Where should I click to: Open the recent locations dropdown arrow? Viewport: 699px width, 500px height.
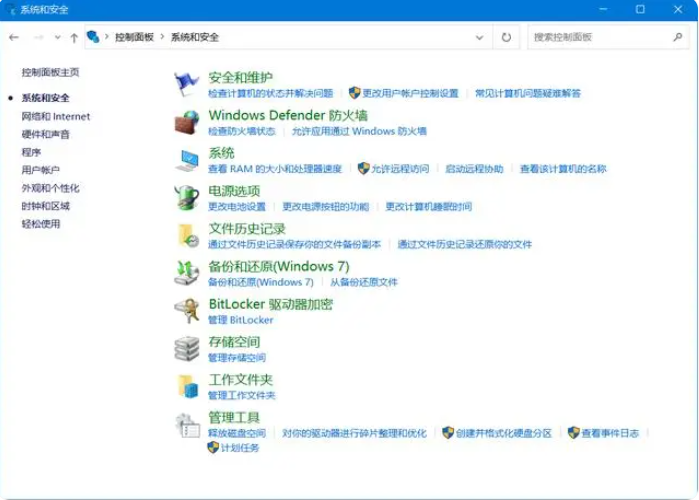click(58, 37)
